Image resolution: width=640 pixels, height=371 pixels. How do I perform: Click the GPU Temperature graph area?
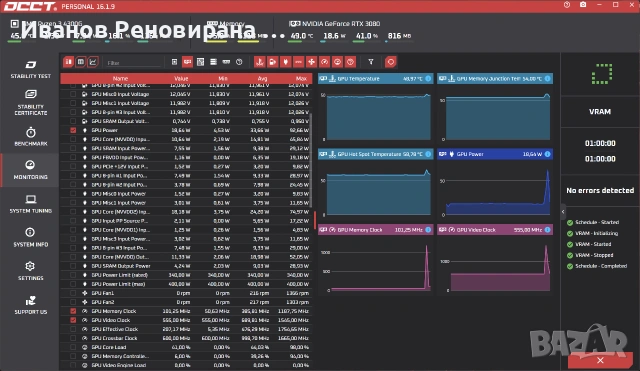pos(378,117)
